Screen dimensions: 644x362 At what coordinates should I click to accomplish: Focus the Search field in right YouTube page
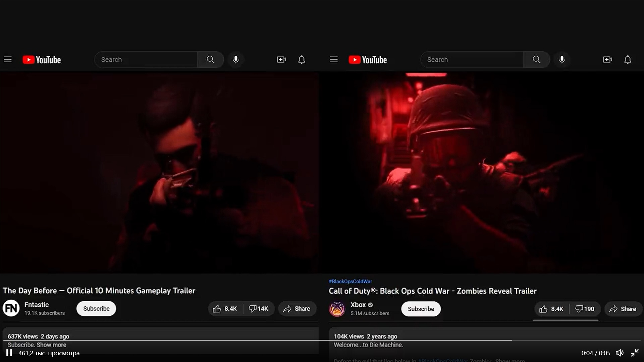[x=472, y=60]
